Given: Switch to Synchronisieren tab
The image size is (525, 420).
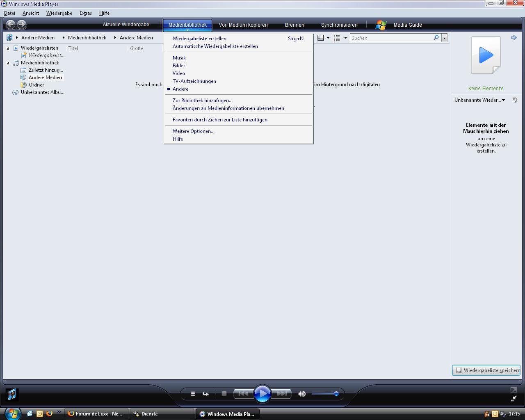Looking at the screenshot, I should 339,25.
